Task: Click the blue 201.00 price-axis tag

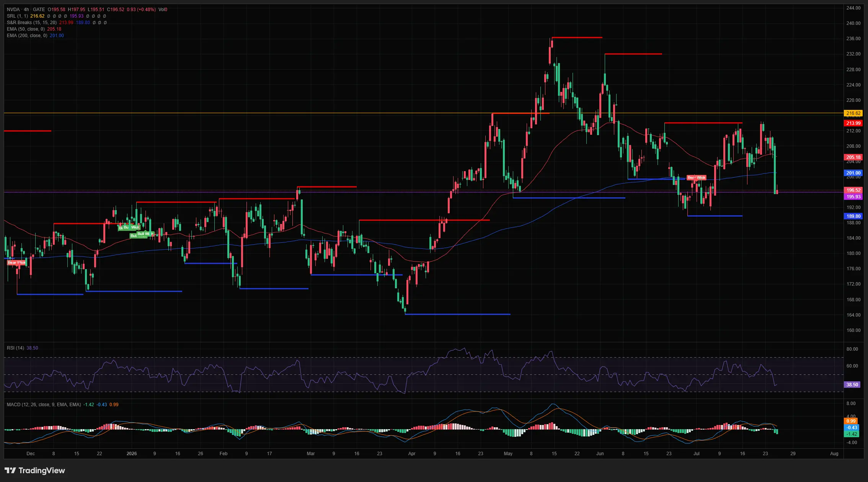Action: (853, 173)
